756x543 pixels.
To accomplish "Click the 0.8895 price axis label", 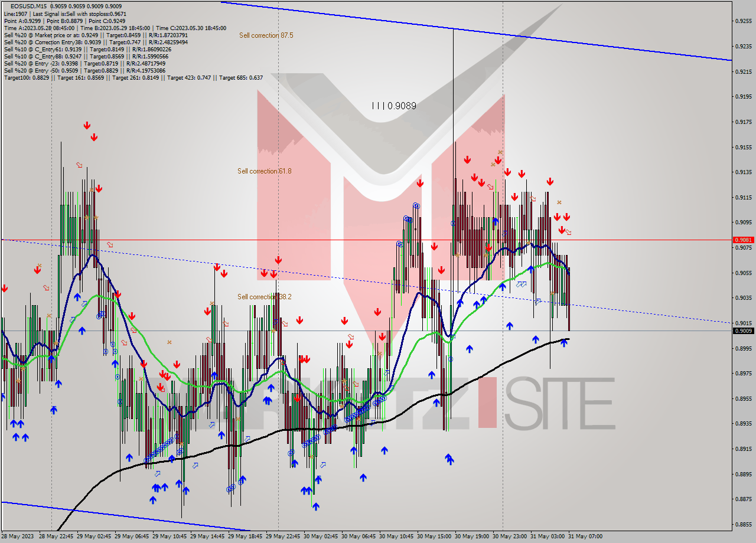I will tap(742, 474).
